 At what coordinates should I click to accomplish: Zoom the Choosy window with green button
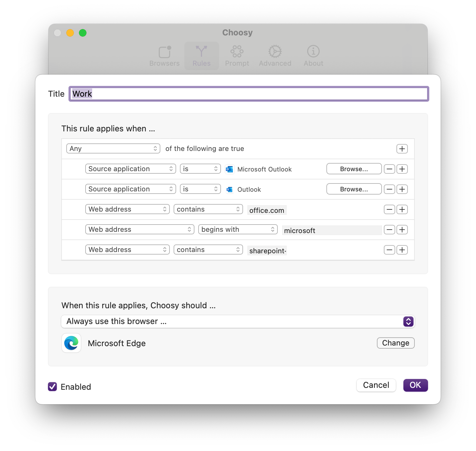tap(83, 33)
